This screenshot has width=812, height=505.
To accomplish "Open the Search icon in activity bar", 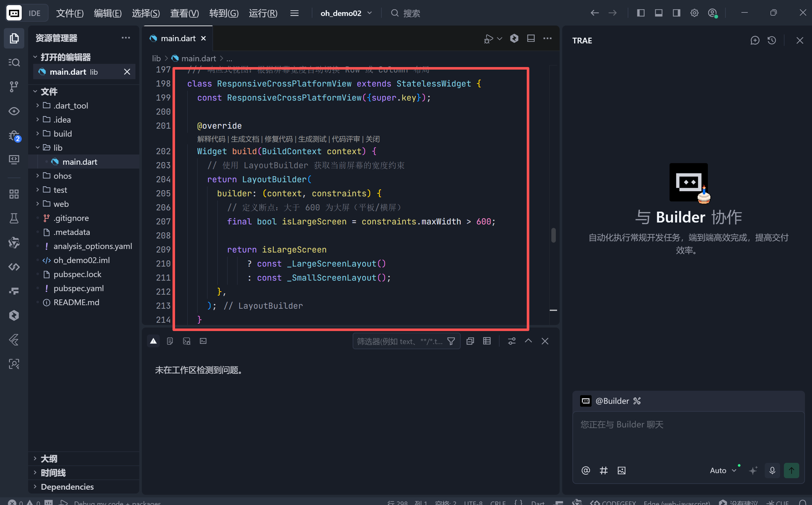I will coord(14,63).
